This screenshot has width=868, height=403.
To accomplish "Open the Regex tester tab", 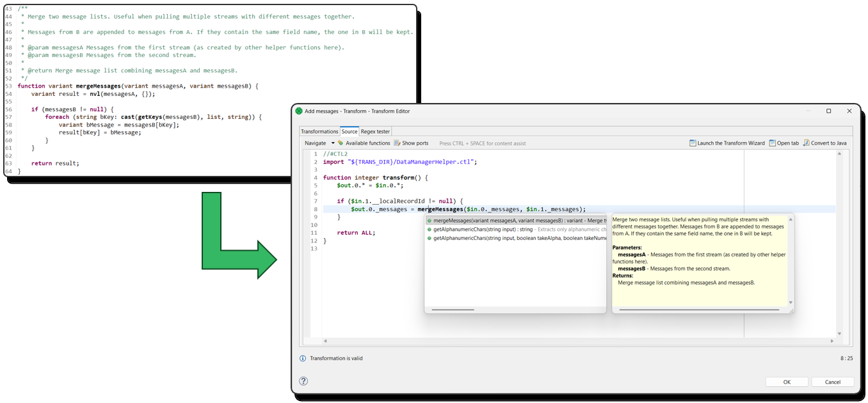I will pyautogui.click(x=376, y=131).
